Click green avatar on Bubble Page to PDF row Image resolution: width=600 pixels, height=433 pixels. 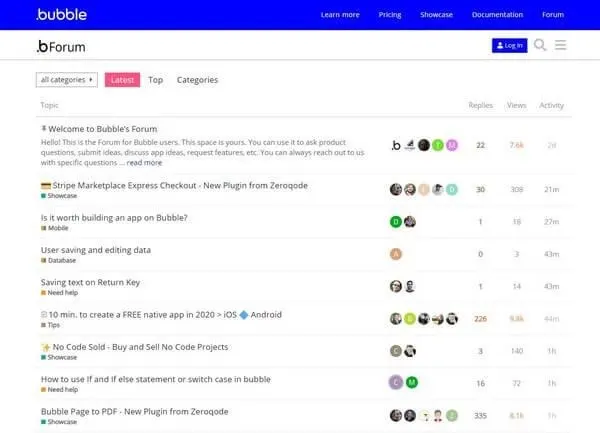tap(452, 415)
